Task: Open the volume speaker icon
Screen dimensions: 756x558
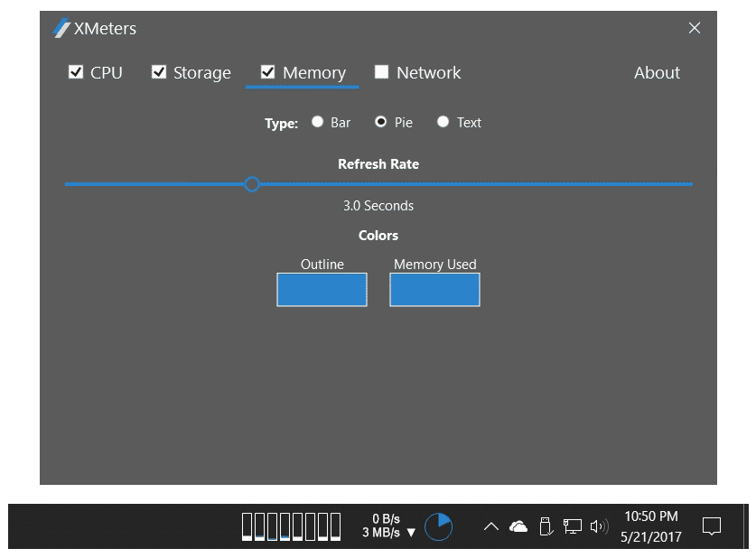Action: [598, 526]
